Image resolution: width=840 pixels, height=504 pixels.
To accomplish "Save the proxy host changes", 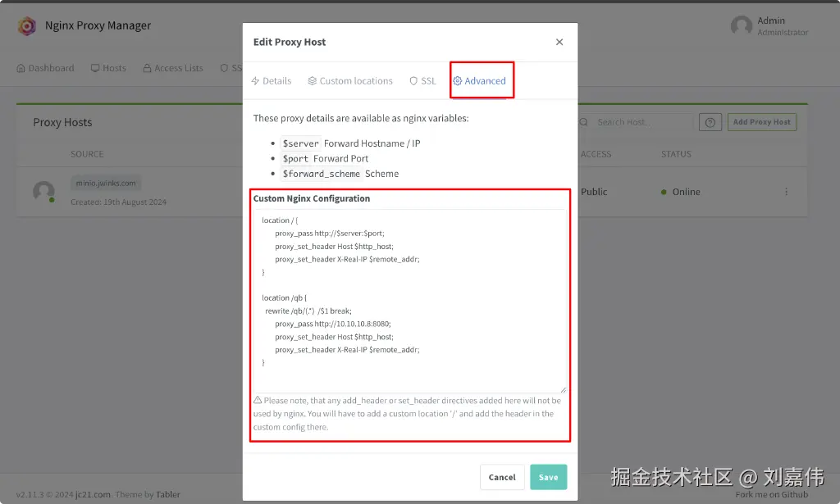I will (x=548, y=477).
